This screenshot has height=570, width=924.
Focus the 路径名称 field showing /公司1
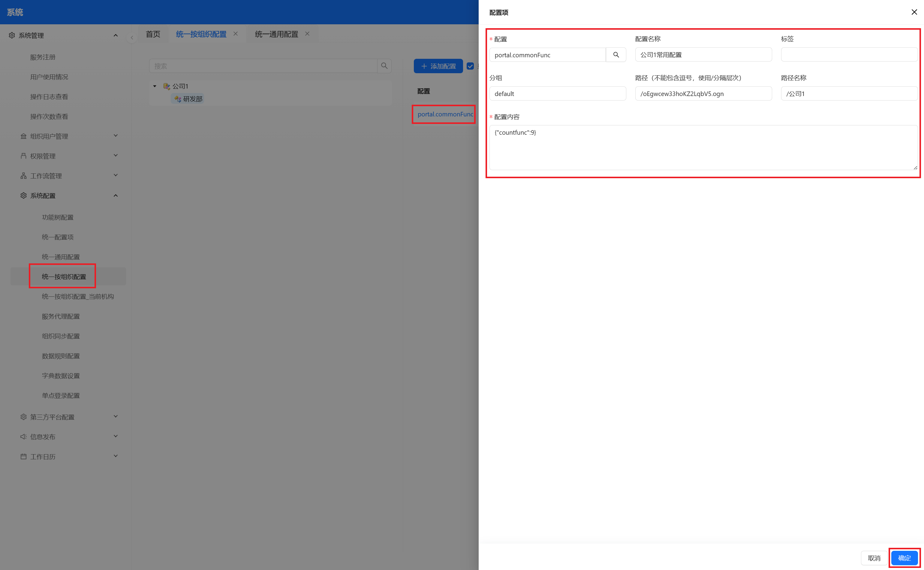849,94
